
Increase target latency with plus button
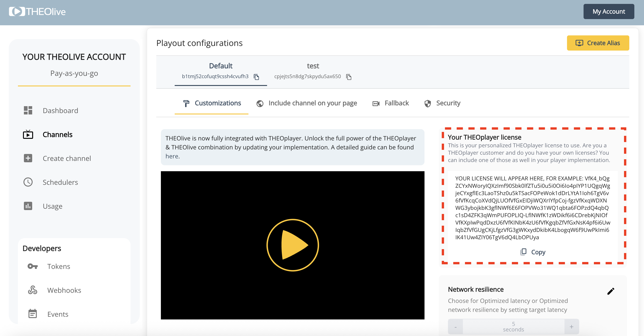pyautogui.click(x=572, y=327)
